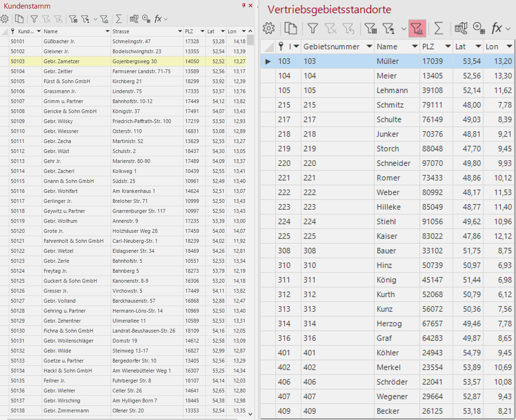
Task: Click the funnel-with-palm special filter icon in Vertriebsgebietsstandorte
Action: coord(388,29)
